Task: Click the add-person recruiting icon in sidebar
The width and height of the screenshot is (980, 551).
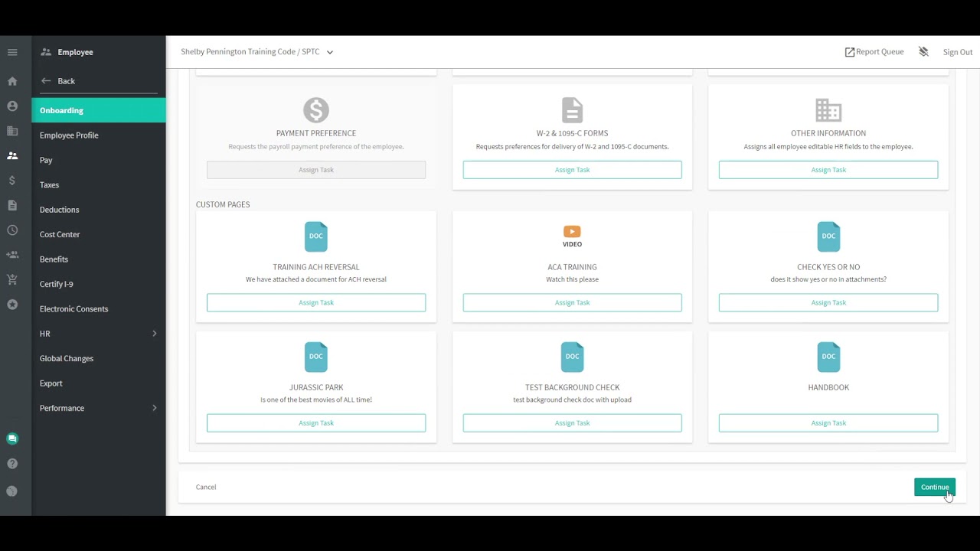Action: [x=12, y=255]
